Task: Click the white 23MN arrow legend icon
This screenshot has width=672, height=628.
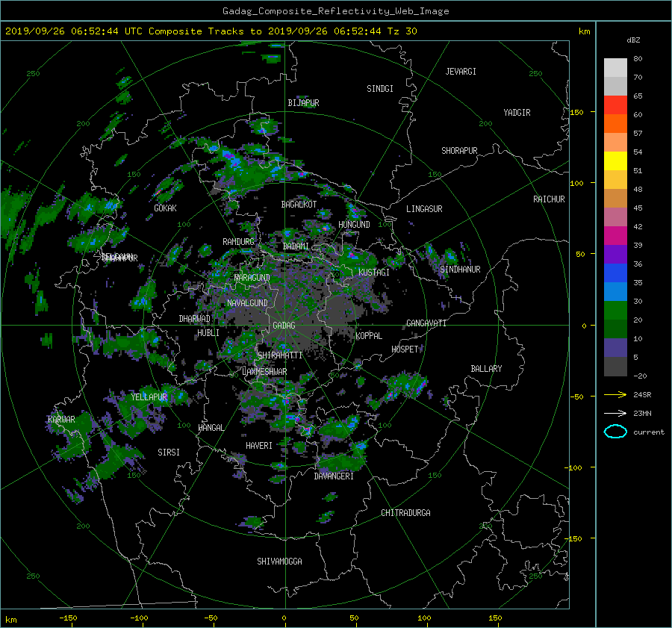Action: pyautogui.click(x=615, y=414)
